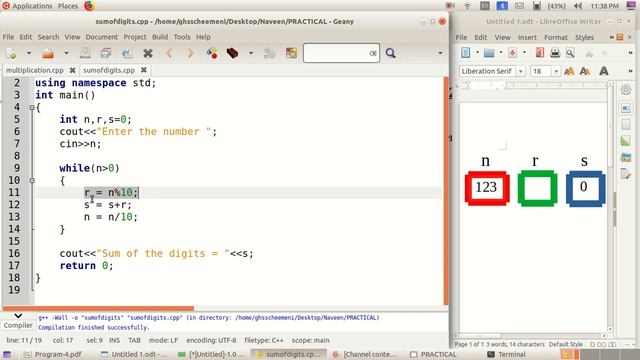The image size is (640, 360).
Task: Open the Writer Styles menu
Action: pyautogui.click(x=584, y=37)
